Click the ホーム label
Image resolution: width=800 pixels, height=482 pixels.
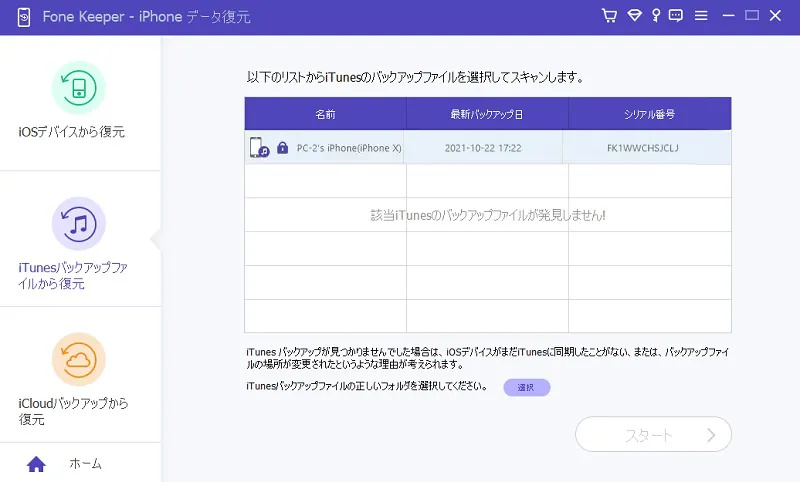pyautogui.click(x=85, y=464)
